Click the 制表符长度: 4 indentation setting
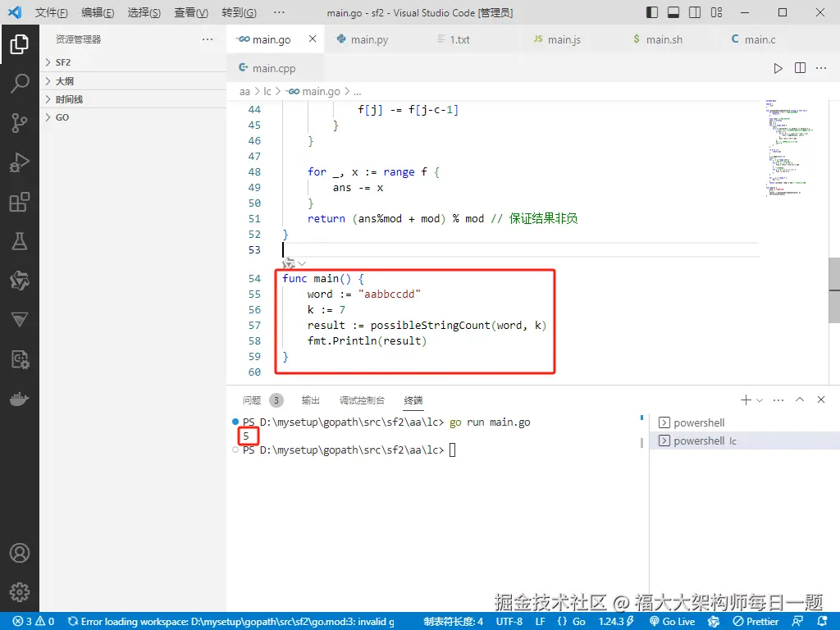Viewport: 840px width, 630px height. point(453,622)
